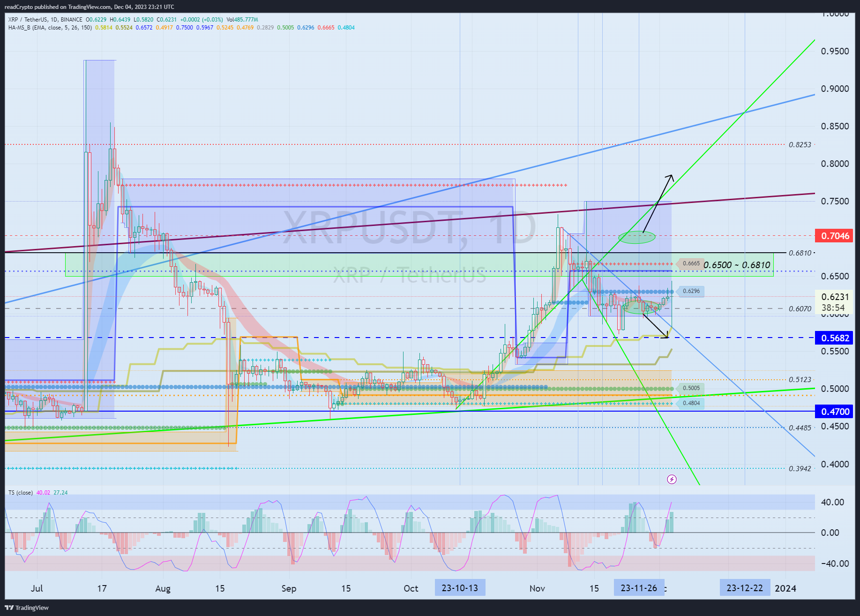The width and height of the screenshot is (860, 616).
Task: Click the TS (close) oscillator legend
Action: coord(21,493)
